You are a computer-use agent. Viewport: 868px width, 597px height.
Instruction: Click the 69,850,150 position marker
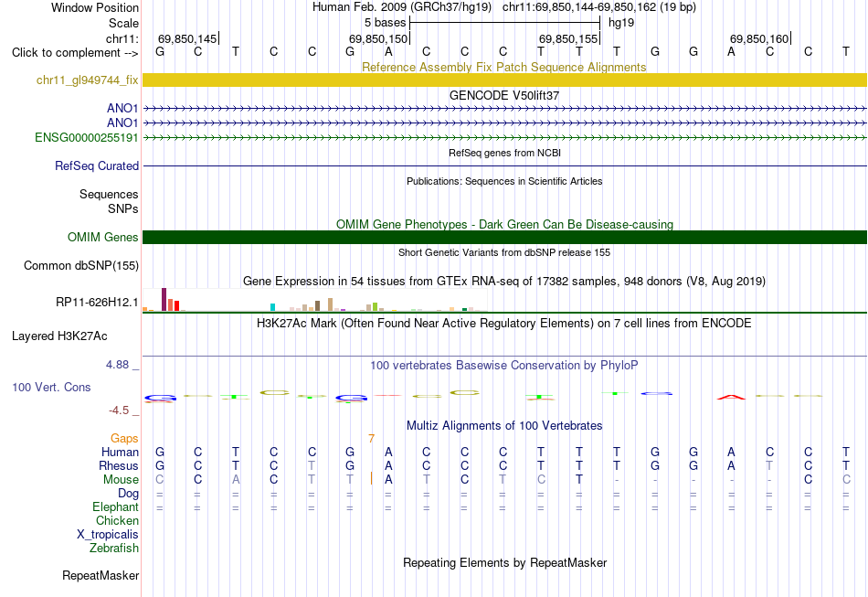(x=378, y=38)
